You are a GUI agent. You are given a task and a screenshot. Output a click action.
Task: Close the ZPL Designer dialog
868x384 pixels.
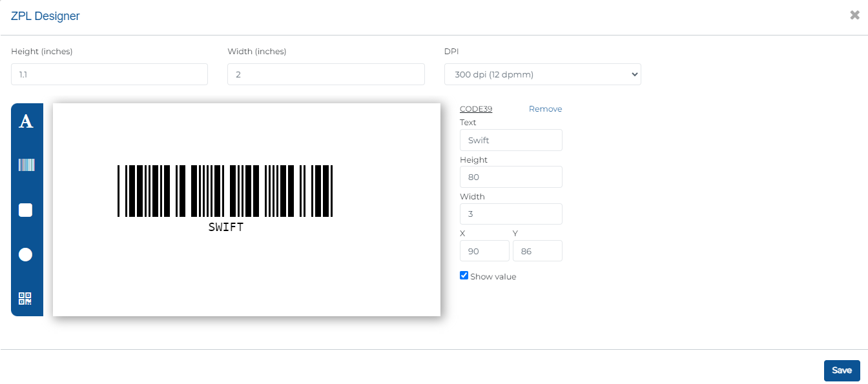[x=854, y=15]
